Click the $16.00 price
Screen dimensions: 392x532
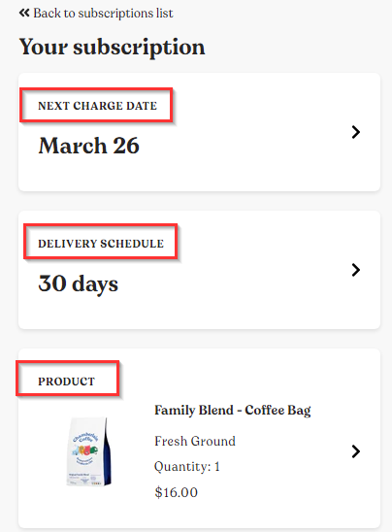[176, 492]
